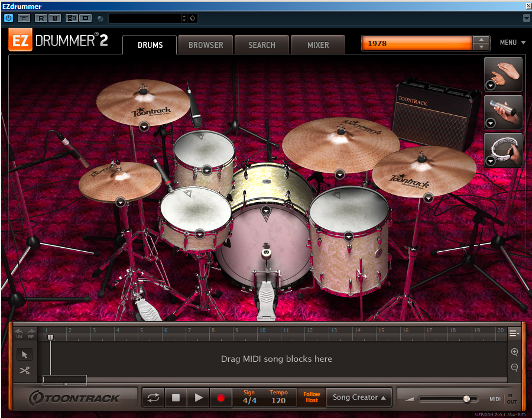Click the host preset diamond icon
The image size is (532, 418).
click(192, 18)
